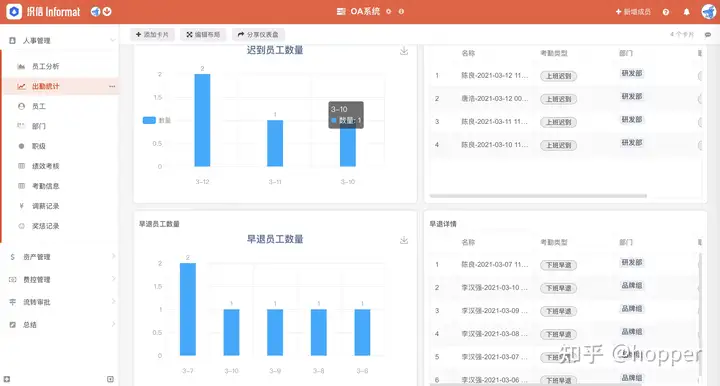Toggle the 数量 legend swatch in 迟到 chart

coord(149,121)
